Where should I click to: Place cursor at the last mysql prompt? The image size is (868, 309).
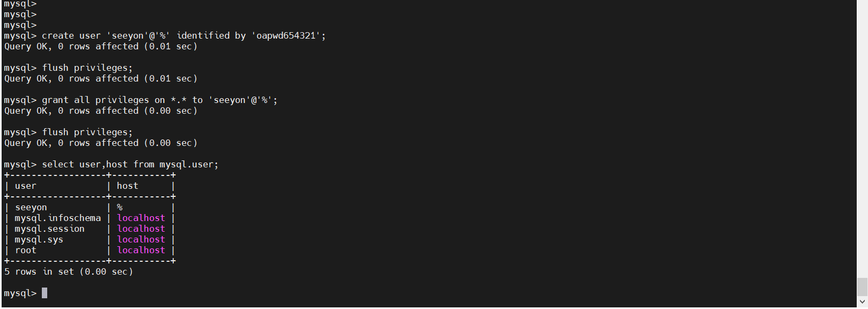click(x=45, y=293)
